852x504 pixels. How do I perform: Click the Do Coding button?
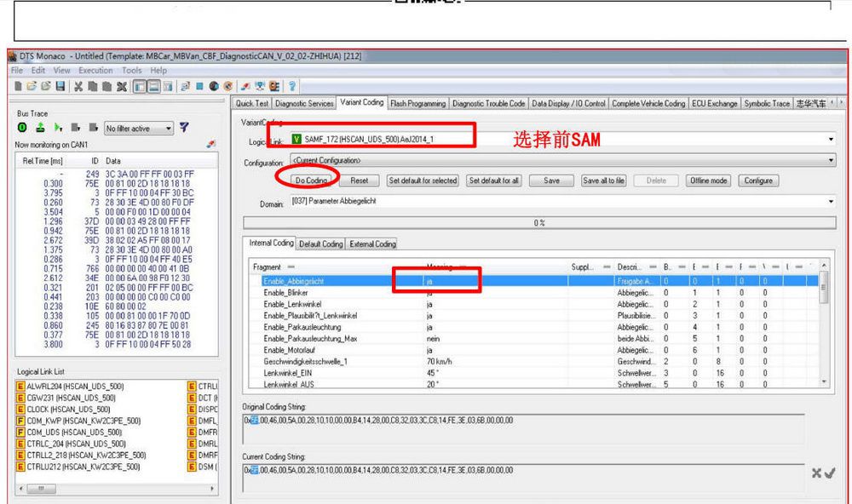311,180
